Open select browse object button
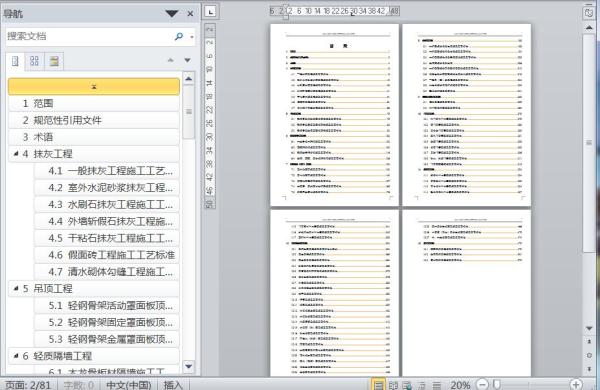The height and width of the screenshot is (390, 600). pos(589,355)
